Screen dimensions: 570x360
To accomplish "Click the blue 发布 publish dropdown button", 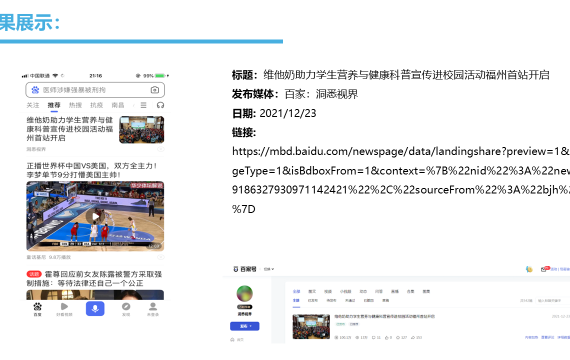I will [x=245, y=326].
